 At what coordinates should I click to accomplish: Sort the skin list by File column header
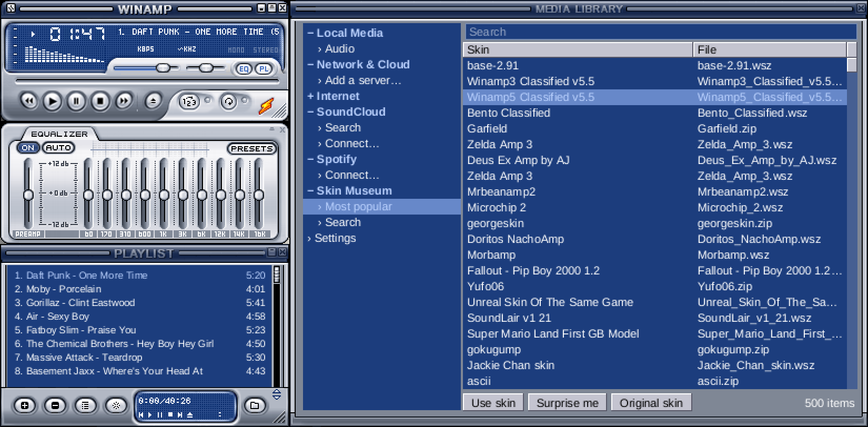(x=770, y=49)
